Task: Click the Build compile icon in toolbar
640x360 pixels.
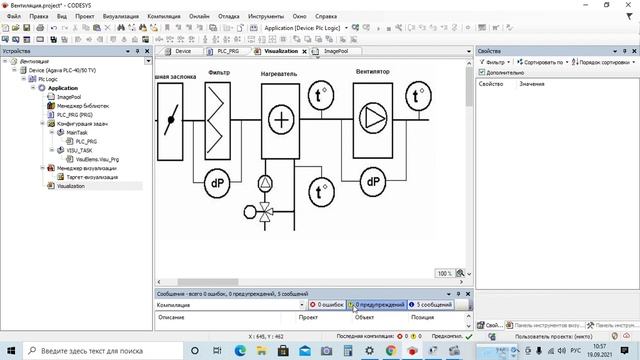Action: coord(253,28)
